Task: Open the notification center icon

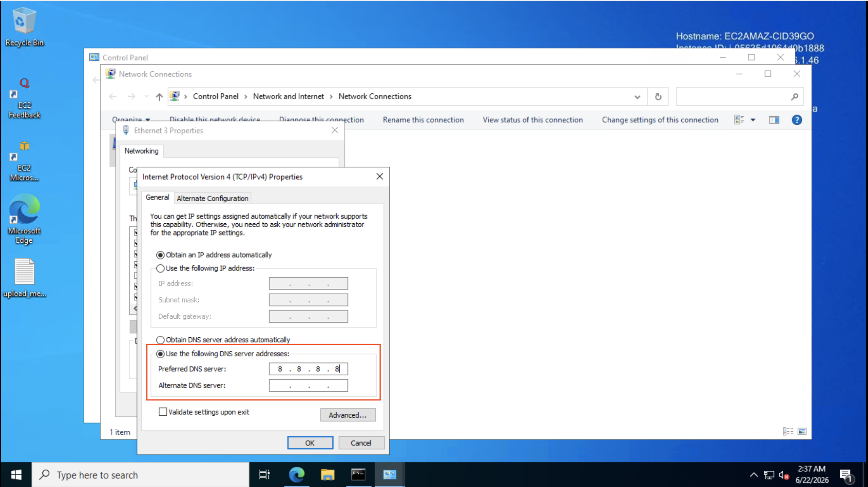Action: click(847, 475)
